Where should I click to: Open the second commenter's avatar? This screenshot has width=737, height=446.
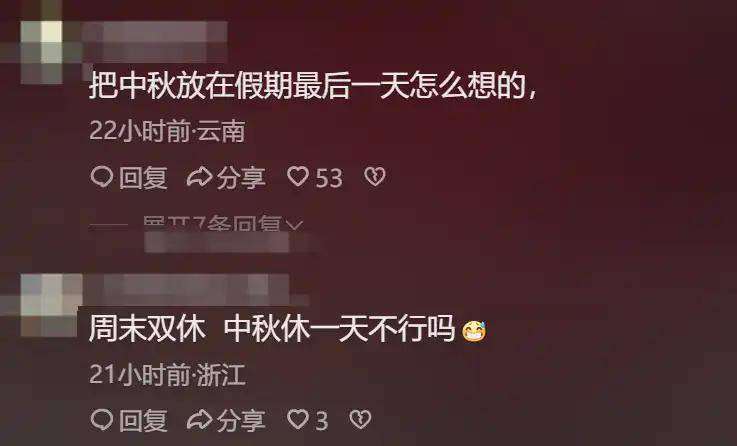point(49,305)
